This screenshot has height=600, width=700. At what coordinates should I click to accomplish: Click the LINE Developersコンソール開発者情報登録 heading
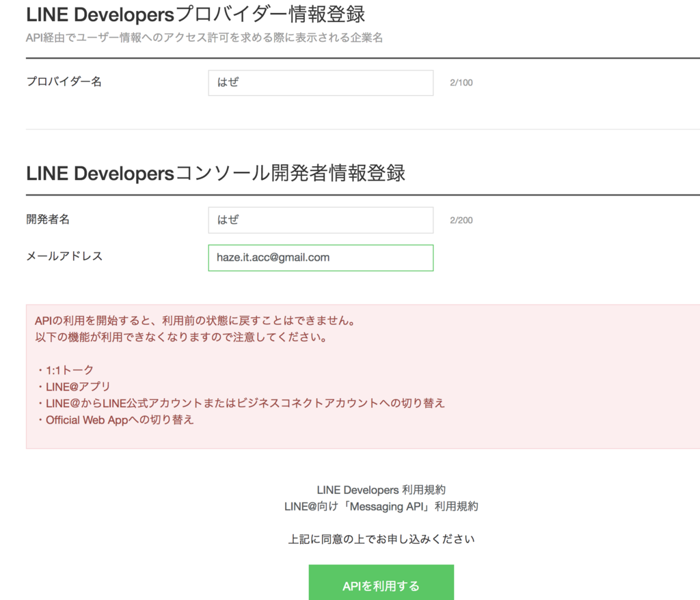point(215,173)
